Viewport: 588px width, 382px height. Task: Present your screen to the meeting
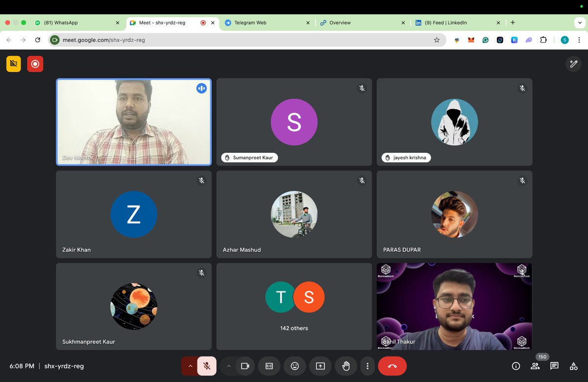[320, 366]
